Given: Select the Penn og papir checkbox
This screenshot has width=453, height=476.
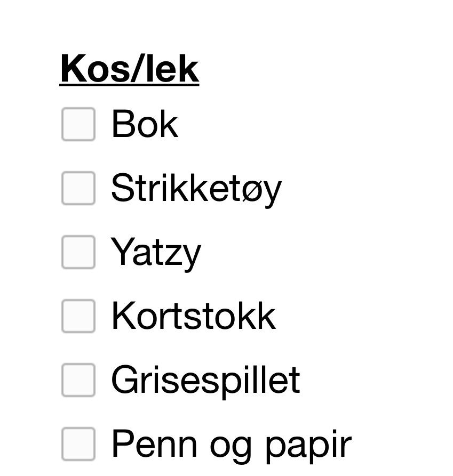Looking at the screenshot, I should (78, 444).
